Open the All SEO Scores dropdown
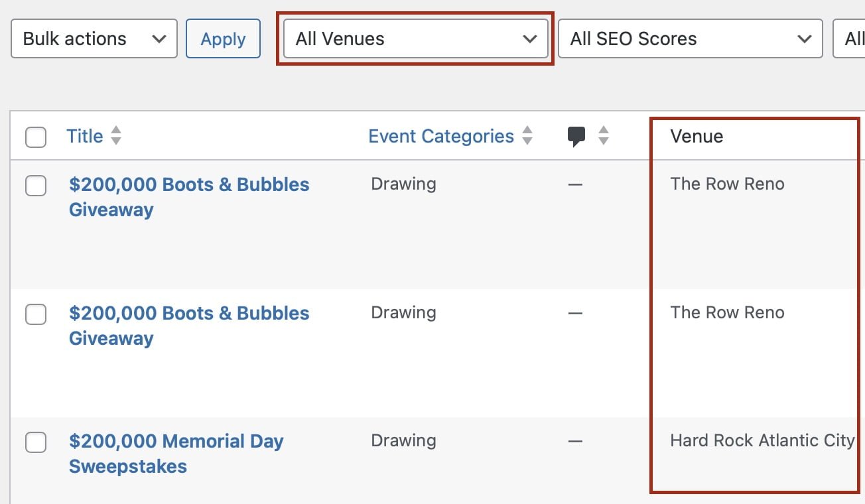Screen dimensions: 865x504 pyautogui.click(x=690, y=39)
